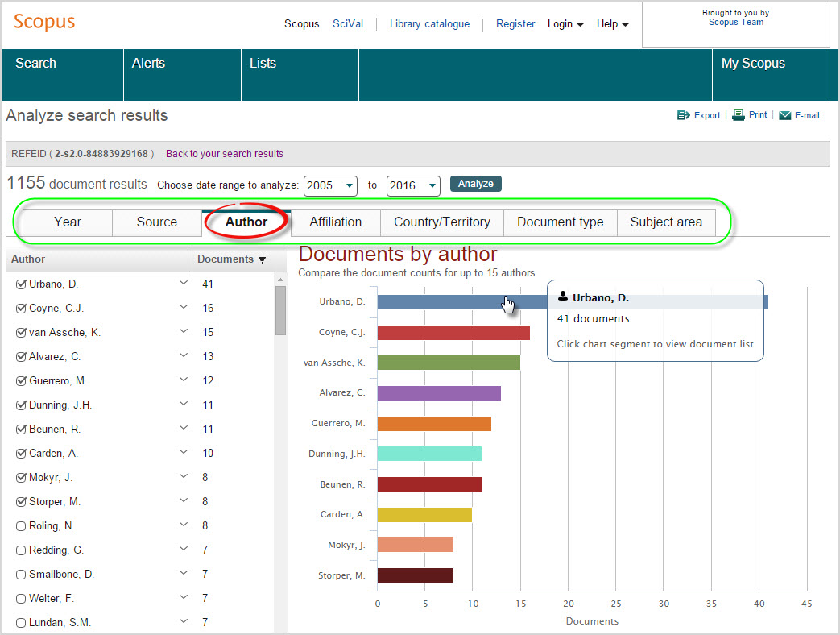The width and height of the screenshot is (840, 635).
Task: Click the Export icon
Action: (683, 115)
